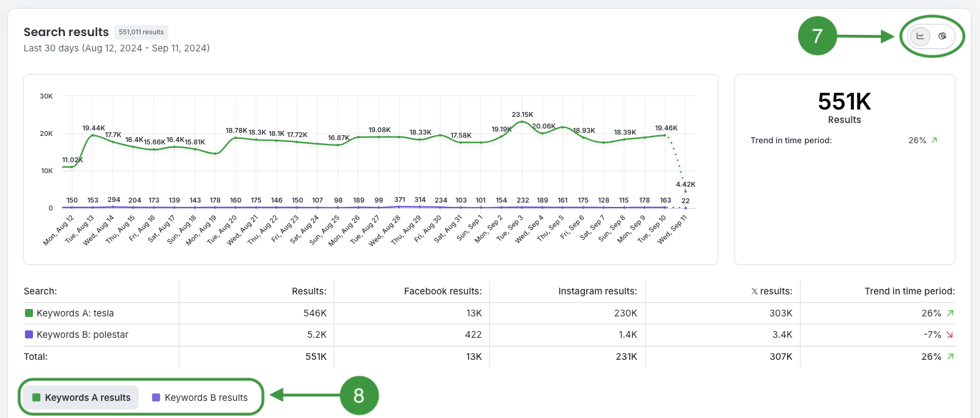Click red down arrow in polestar row
The image size is (980, 418).
[x=950, y=335]
